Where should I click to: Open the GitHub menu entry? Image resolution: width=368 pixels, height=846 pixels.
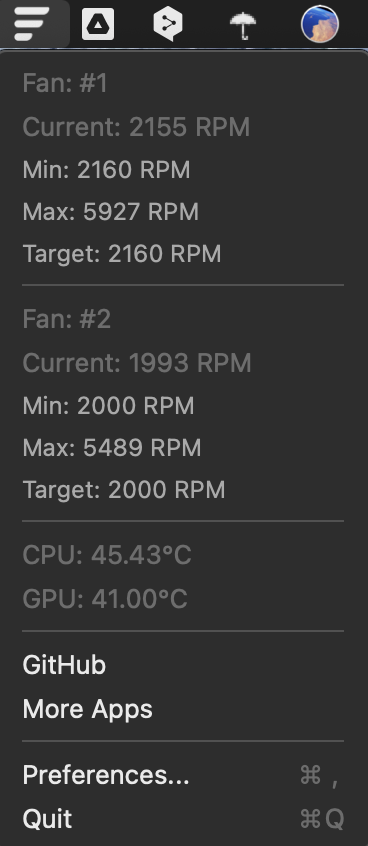tap(184, 665)
